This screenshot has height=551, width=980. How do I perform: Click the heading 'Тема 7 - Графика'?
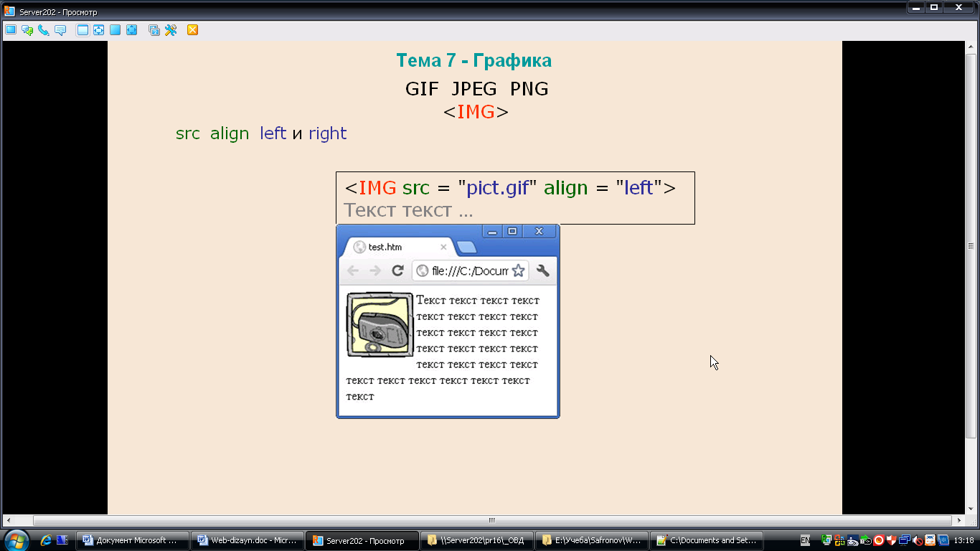click(x=474, y=61)
